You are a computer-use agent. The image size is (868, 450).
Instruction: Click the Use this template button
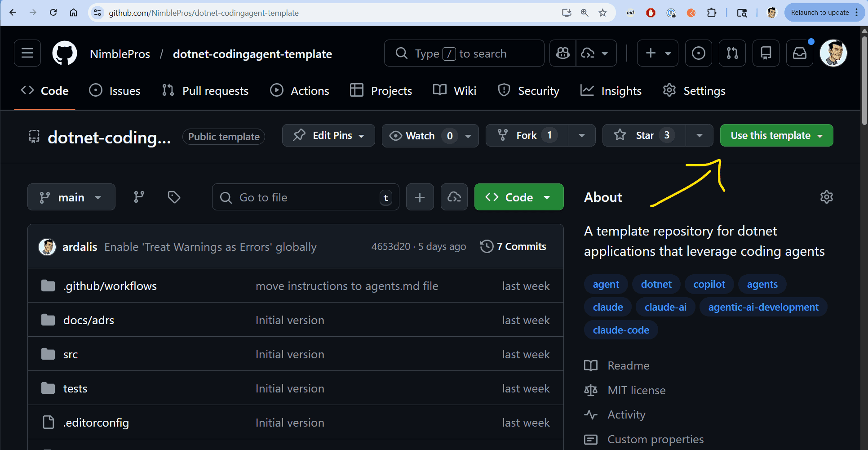tap(776, 135)
